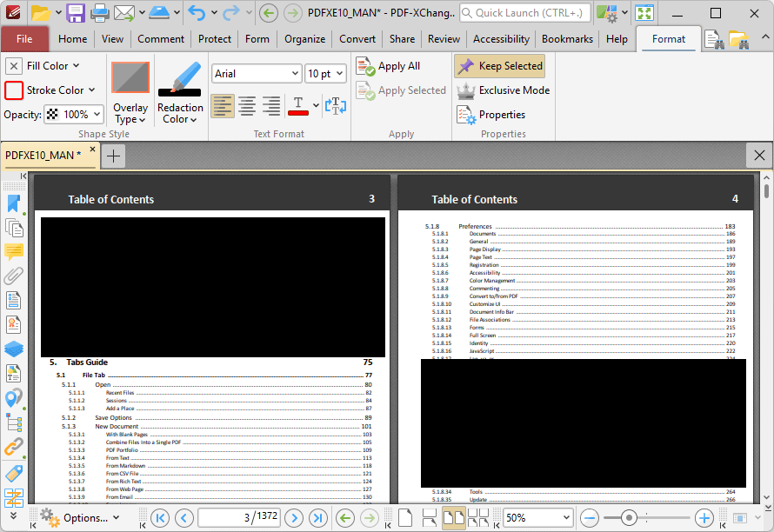Click Apply Selected button
Image resolution: width=774 pixels, height=532 pixels.
pyautogui.click(x=401, y=90)
